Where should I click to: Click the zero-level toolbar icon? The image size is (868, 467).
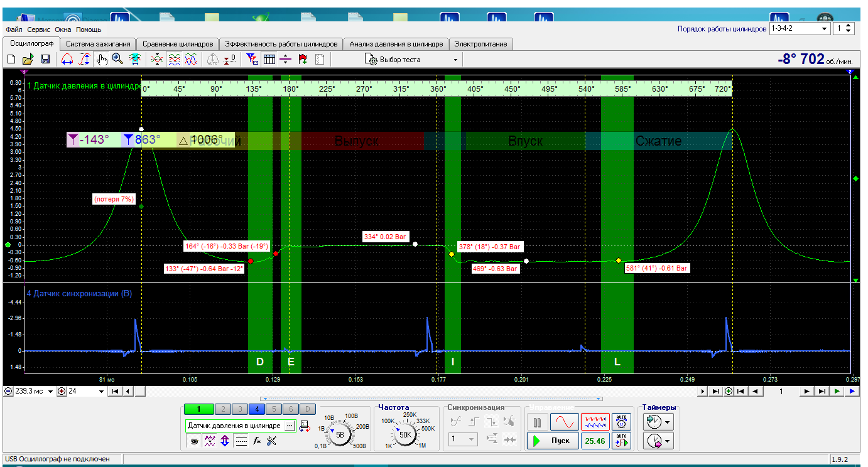point(230,60)
